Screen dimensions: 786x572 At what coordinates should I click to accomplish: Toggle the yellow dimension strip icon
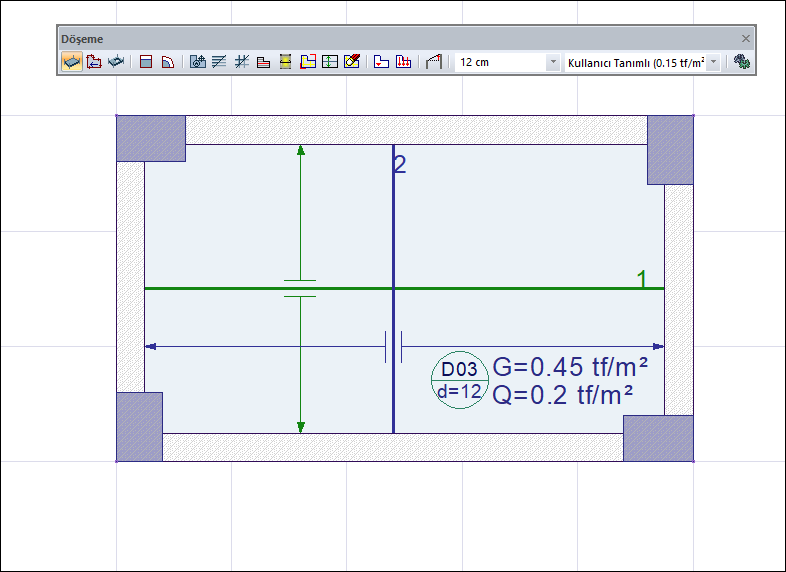(285, 62)
